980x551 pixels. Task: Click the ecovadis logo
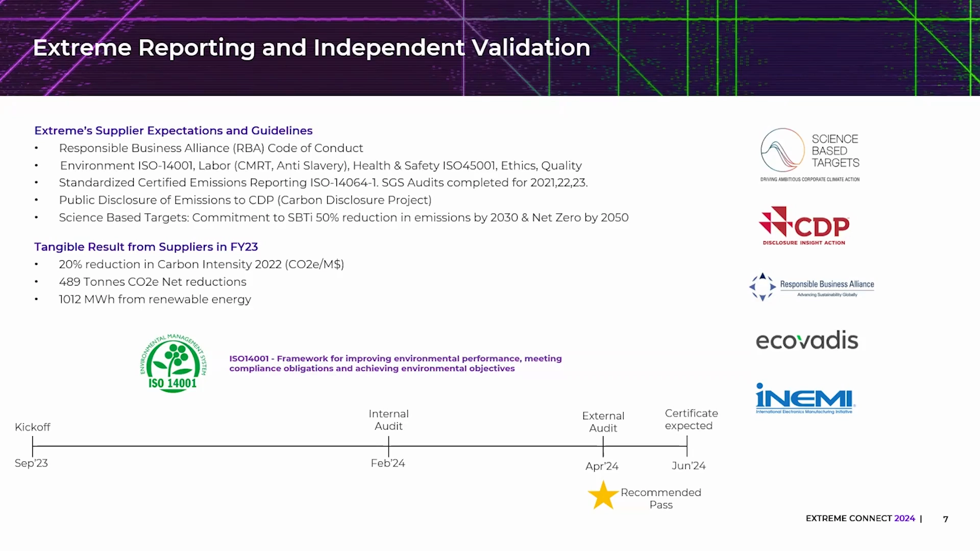click(x=807, y=341)
